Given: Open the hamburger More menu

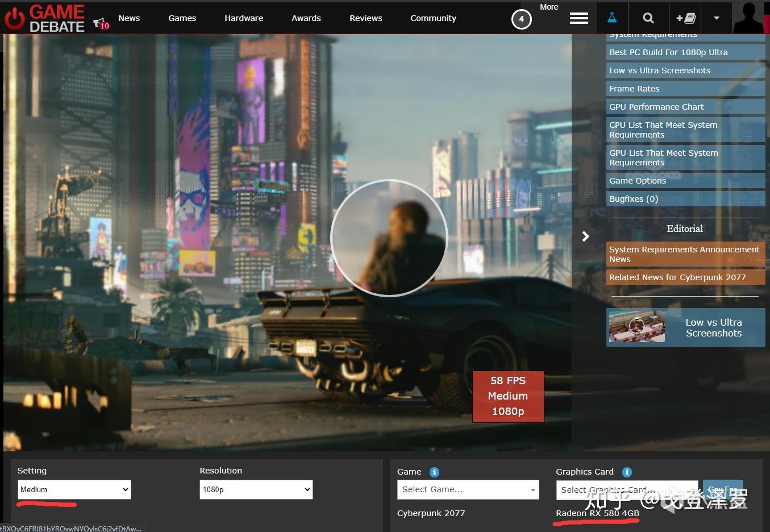Looking at the screenshot, I should tap(578, 18).
